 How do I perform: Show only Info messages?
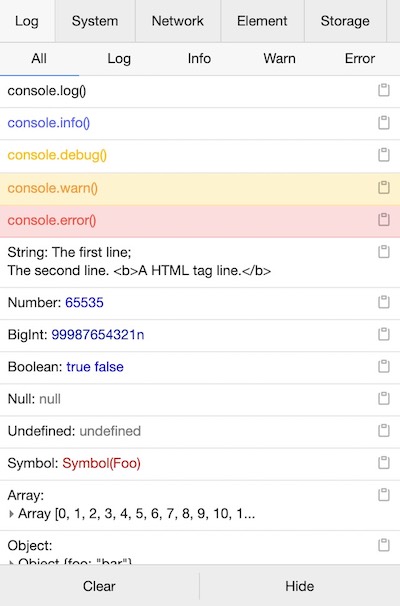tap(199, 59)
